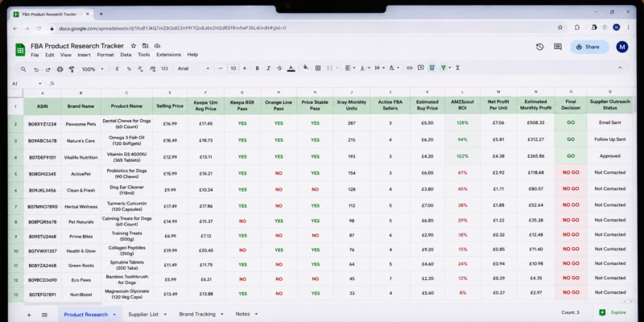Screen dimensions: 644x322
Task: Open Chrome extensions puzzle icon
Action: [576, 27]
